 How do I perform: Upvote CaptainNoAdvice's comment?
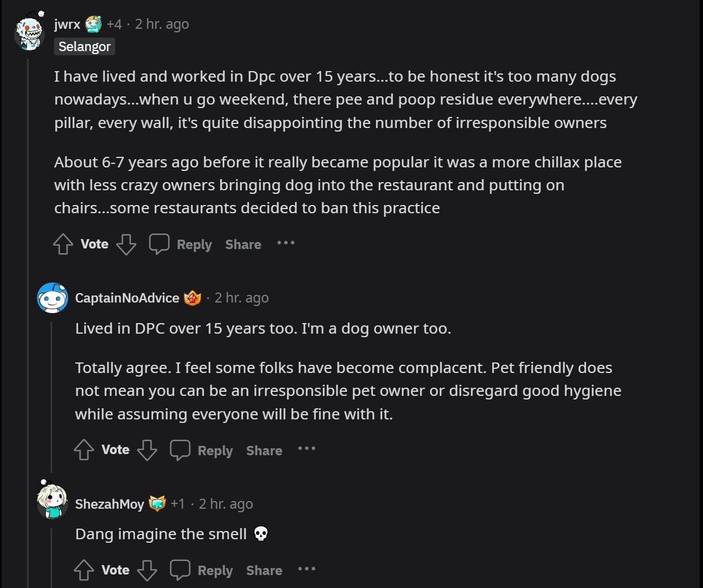click(x=84, y=451)
